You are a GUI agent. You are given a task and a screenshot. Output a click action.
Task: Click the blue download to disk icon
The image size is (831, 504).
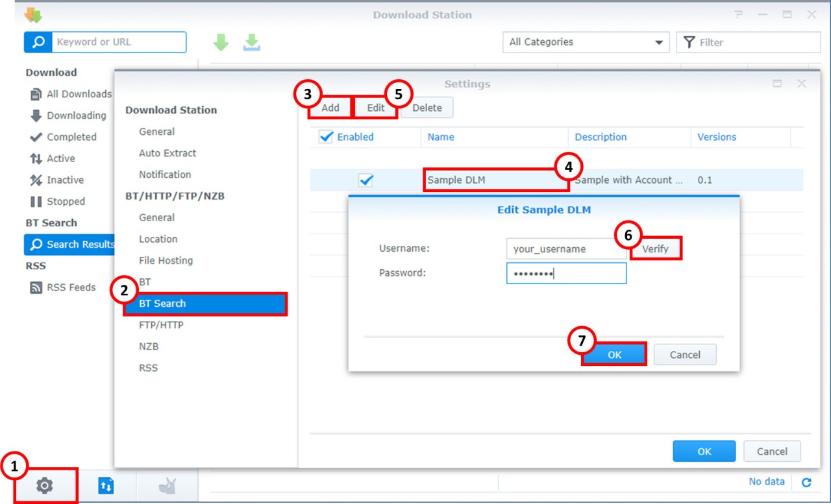coord(251,43)
